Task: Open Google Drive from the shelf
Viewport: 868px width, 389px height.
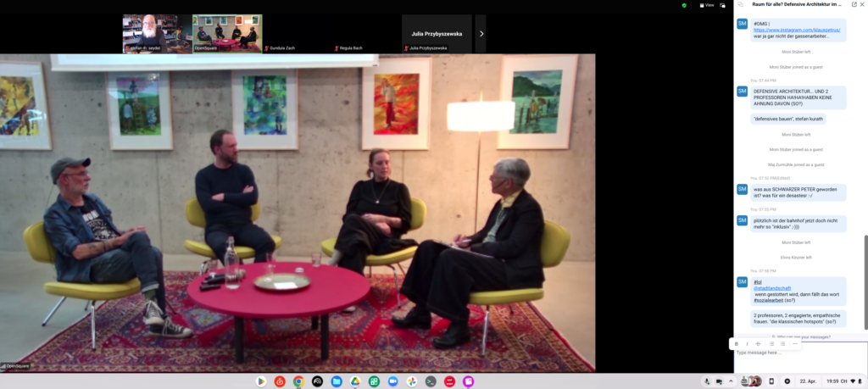Action: pos(355,381)
